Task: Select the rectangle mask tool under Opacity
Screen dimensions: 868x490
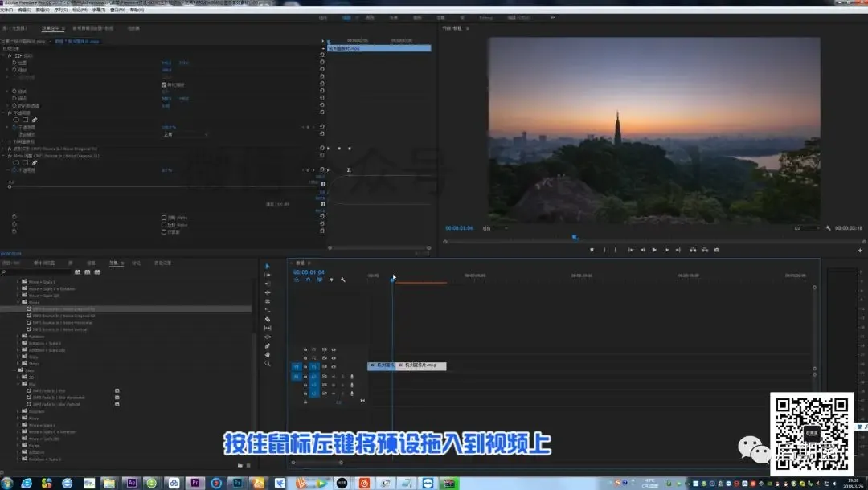Action: point(25,120)
